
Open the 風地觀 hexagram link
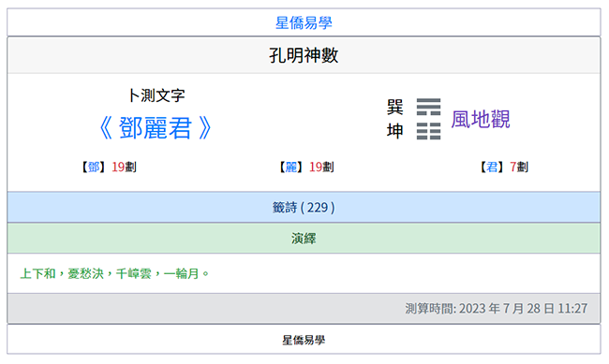(481, 119)
